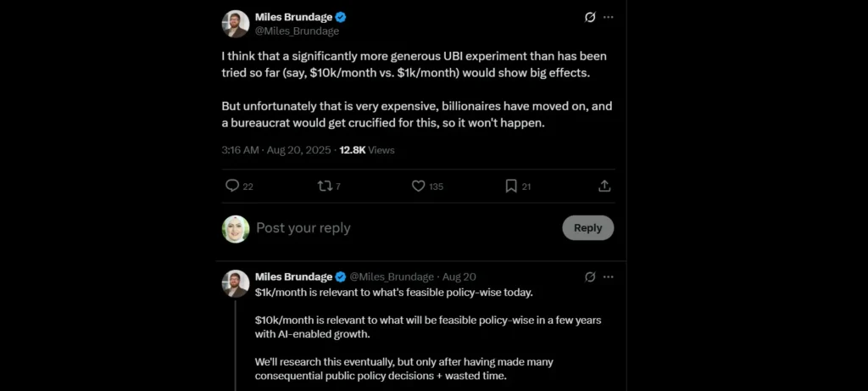This screenshot has height=391, width=868.
Task: Click the Aug 20 date on the reply tweet
Action: [x=459, y=276]
